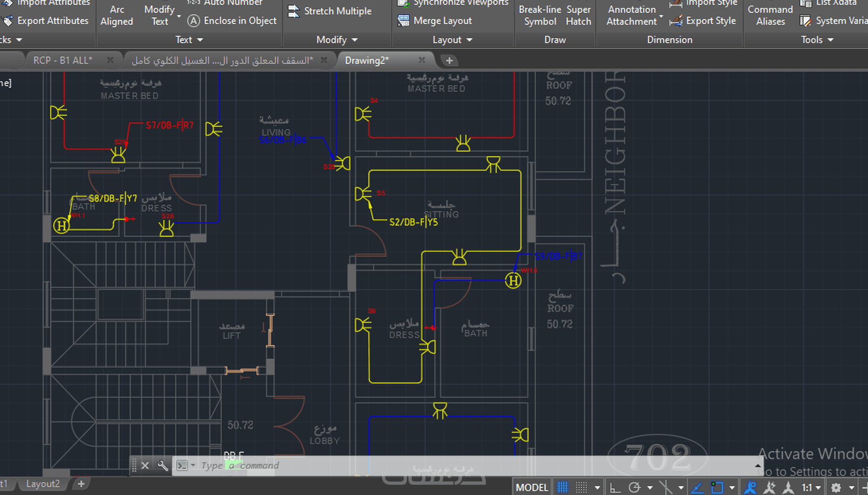Switch to RCP - B1 ALL drawing tab
The height and width of the screenshot is (495, 868).
(63, 60)
